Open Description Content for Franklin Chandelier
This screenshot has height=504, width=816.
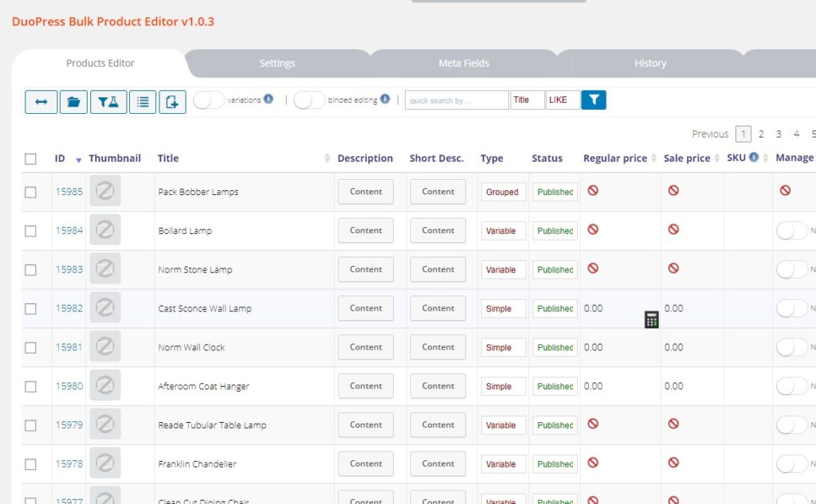[x=366, y=463]
